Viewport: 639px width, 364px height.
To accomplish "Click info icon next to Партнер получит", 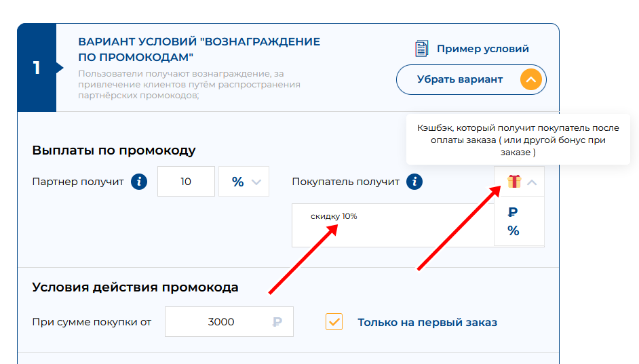I will (139, 182).
